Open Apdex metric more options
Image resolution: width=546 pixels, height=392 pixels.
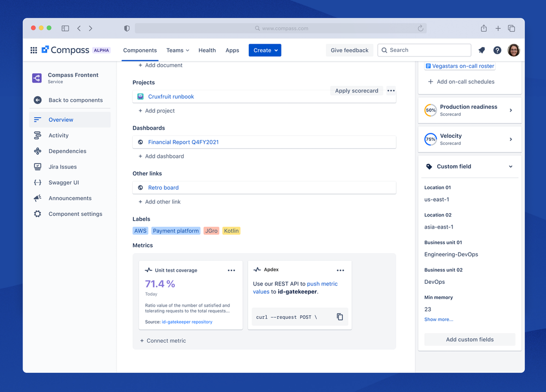pos(340,271)
